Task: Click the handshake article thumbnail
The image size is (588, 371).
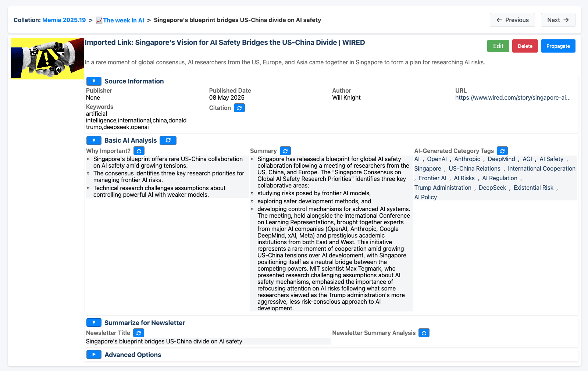Action: pyautogui.click(x=47, y=58)
